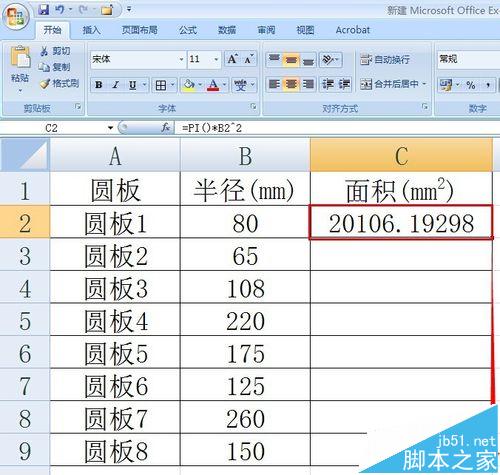Image resolution: width=500 pixels, height=475 pixels.
Task: Apply red font color
Action: point(213,85)
